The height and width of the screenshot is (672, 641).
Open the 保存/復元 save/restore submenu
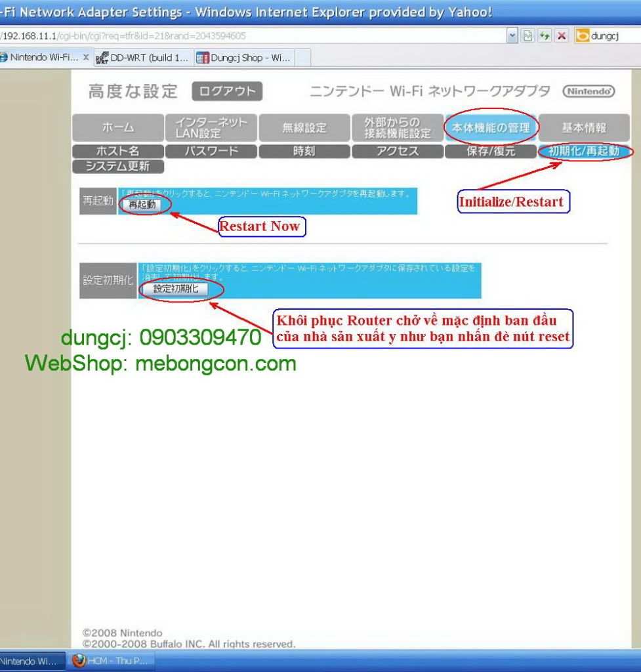490,152
